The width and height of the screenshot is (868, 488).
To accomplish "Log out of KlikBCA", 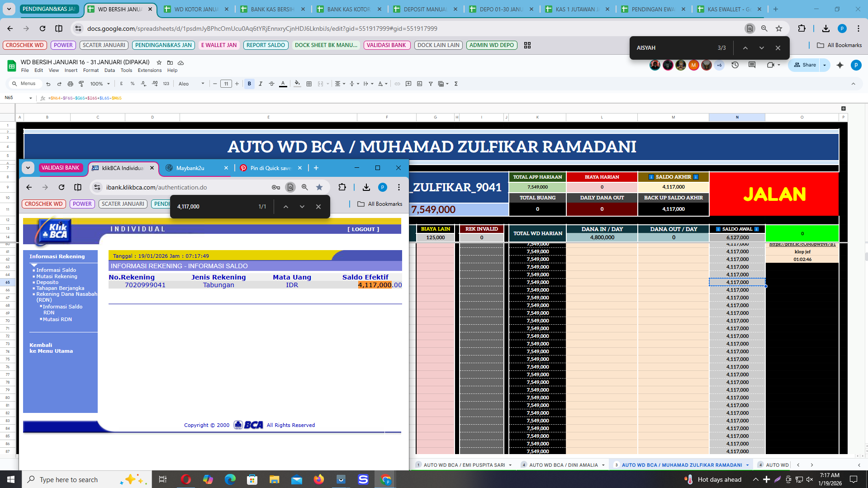I will (363, 229).
